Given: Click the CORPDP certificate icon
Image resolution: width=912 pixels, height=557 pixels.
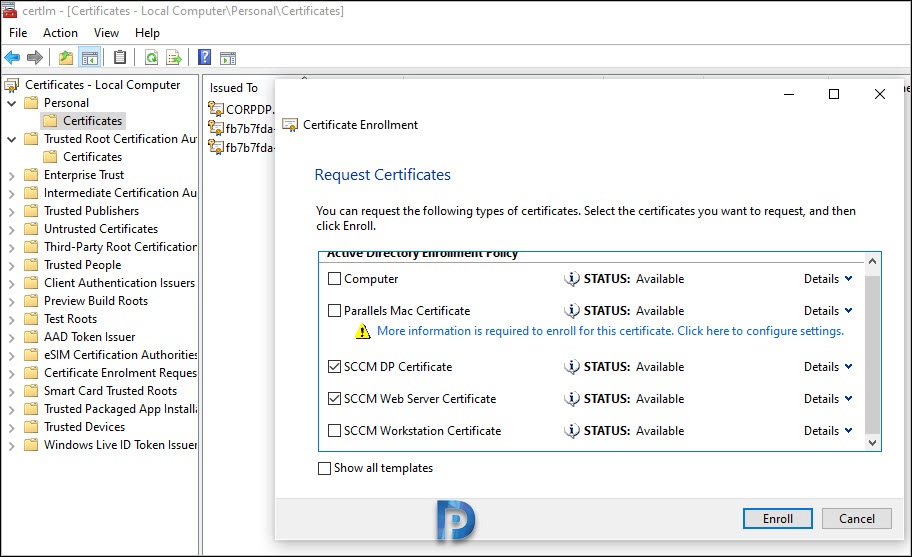Looking at the screenshot, I should pyautogui.click(x=216, y=109).
